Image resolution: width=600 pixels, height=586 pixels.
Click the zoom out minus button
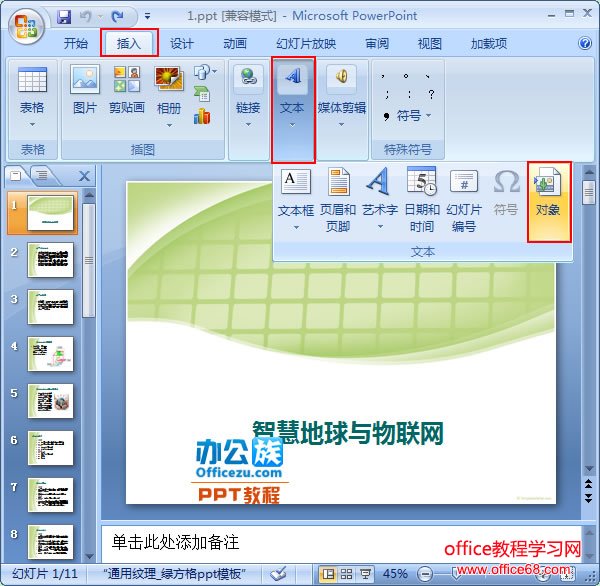coord(425,574)
